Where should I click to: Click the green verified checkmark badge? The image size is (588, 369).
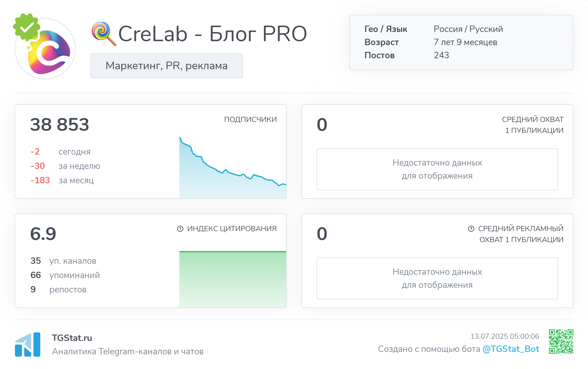pos(27,27)
